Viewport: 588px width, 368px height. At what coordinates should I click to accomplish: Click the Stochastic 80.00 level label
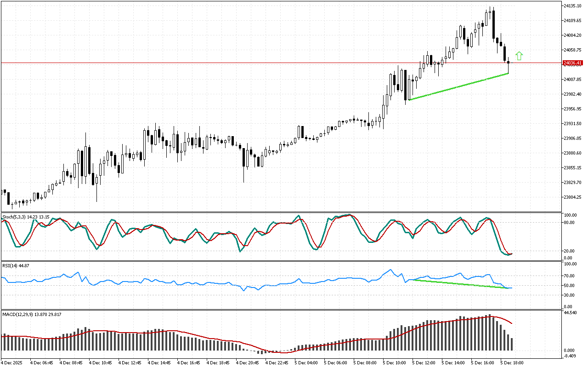tap(570, 223)
